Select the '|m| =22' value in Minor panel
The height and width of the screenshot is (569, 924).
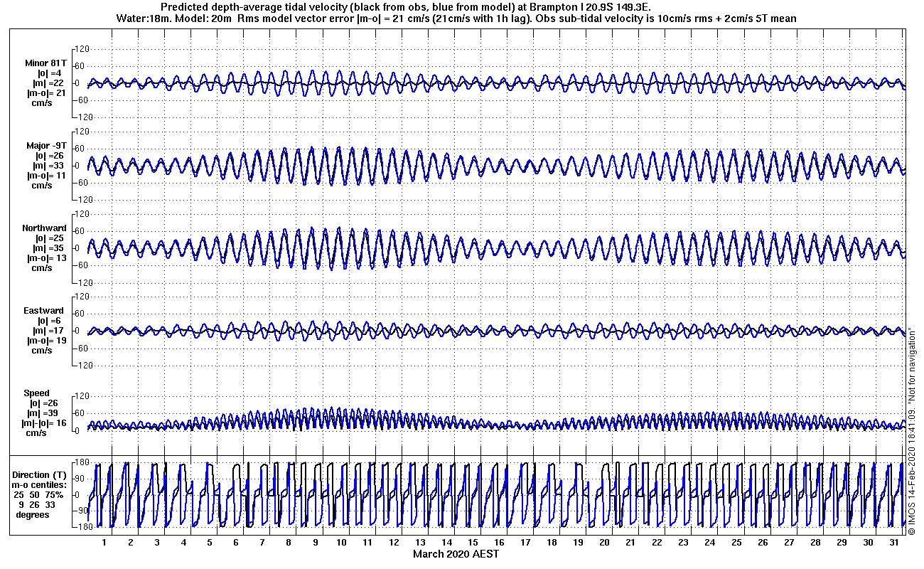tap(49, 83)
